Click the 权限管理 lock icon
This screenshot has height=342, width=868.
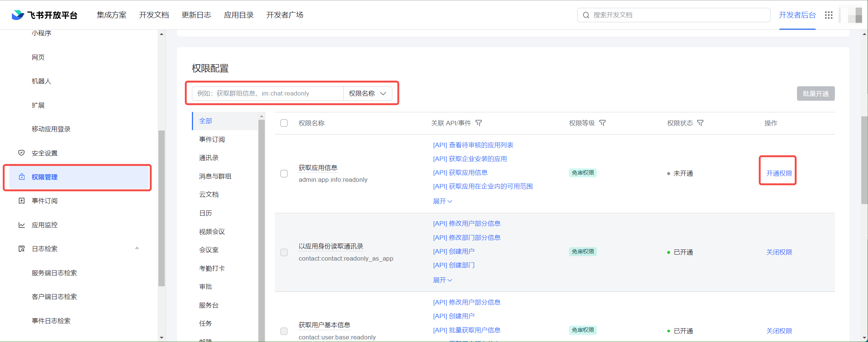[x=22, y=177]
